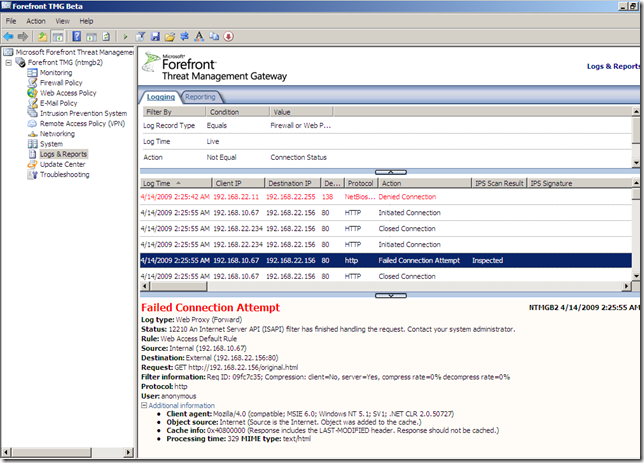The height and width of the screenshot is (463, 644).
Task: Toggle details pane with lower splitter handle
Action: [x=391, y=295]
